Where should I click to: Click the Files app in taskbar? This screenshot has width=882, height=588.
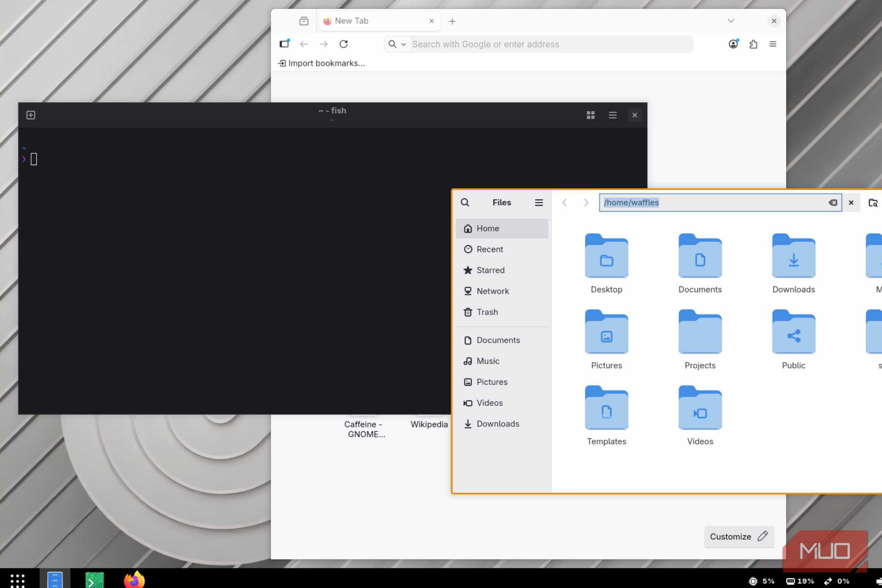[x=55, y=580]
